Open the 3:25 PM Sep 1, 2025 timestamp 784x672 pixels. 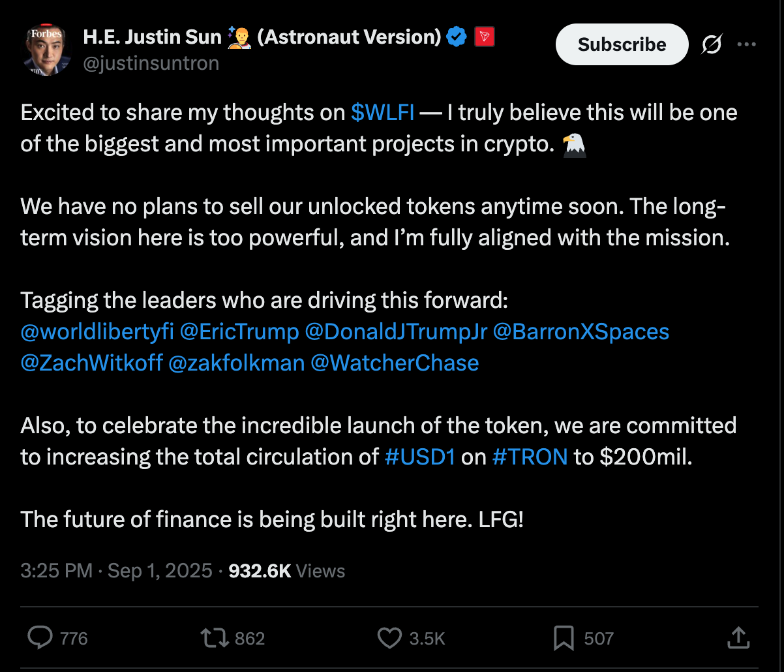tap(117, 571)
